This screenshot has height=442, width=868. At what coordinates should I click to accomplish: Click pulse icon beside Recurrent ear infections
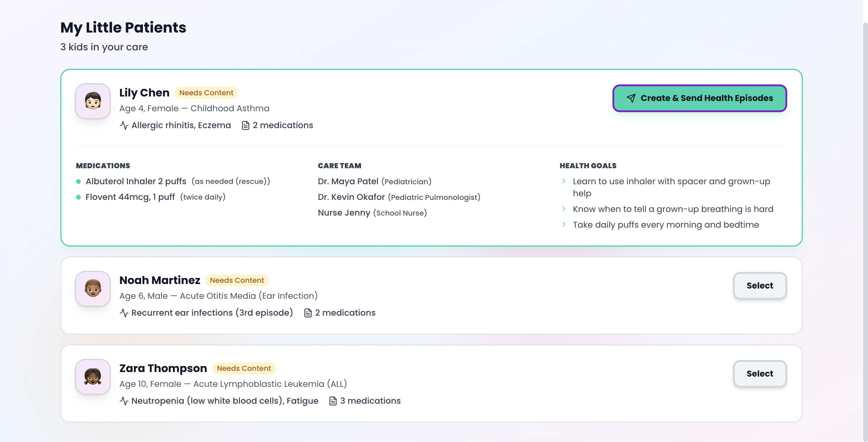pos(124,313)
